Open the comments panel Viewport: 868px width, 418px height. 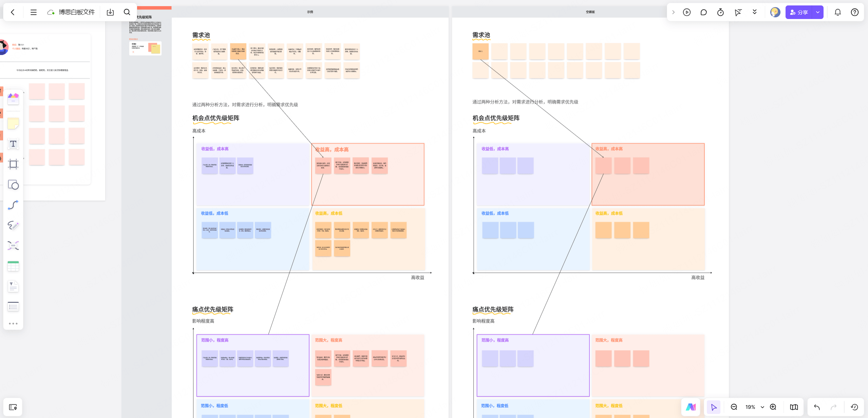click(703, 12)
